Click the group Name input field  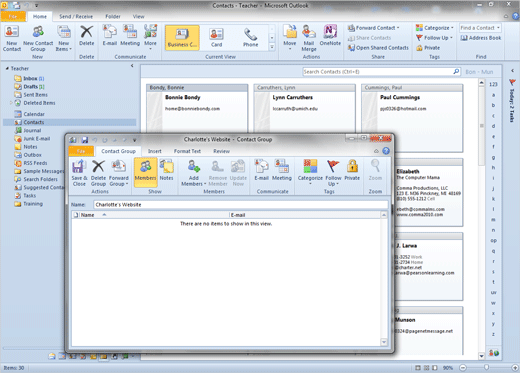point(241,205)
